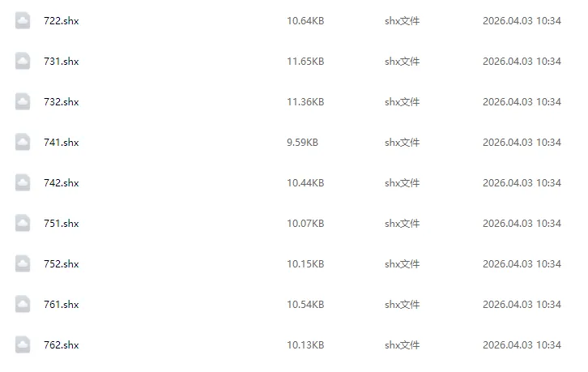Select the 732.shx file name
588x372 pixels.
pos(61,102)
